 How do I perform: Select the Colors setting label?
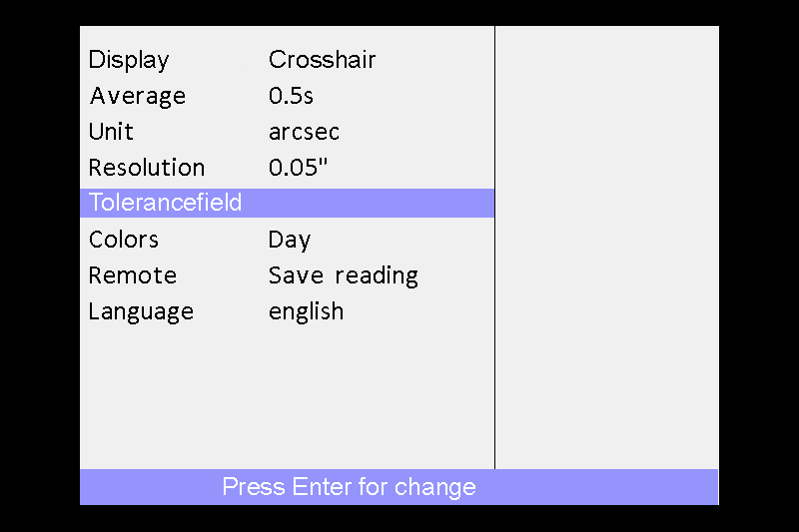click(x=123, y=240)
